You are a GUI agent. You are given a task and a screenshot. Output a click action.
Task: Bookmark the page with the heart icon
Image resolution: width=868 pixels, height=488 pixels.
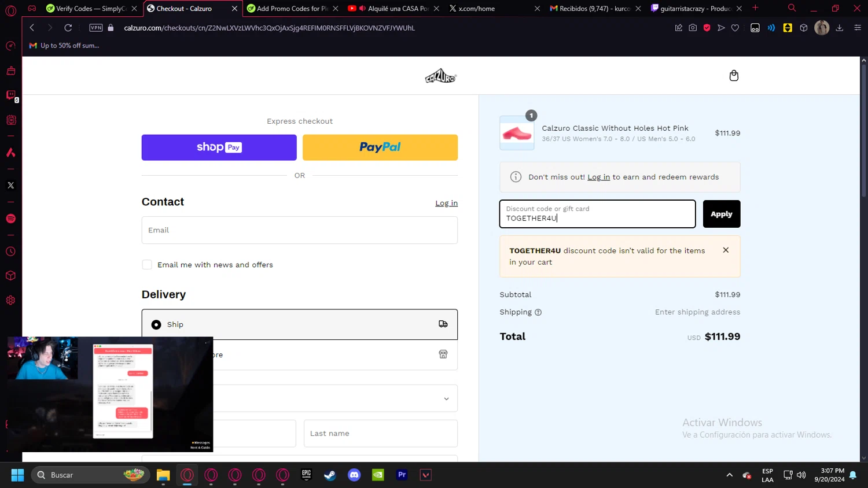click(x=735, y=28)
